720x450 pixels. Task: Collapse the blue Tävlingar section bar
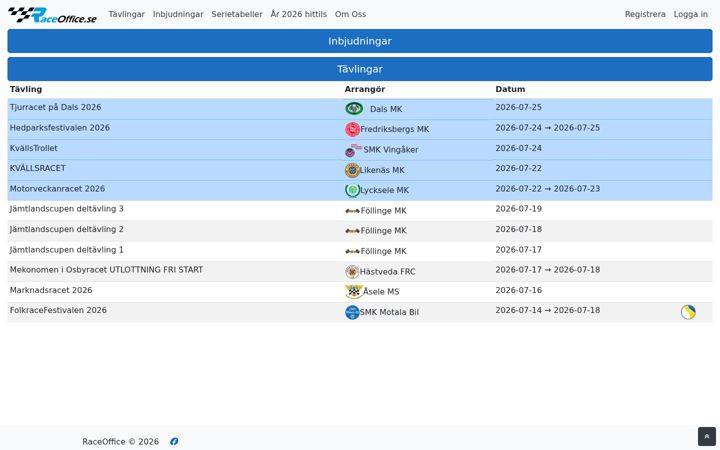click(360, 69)
